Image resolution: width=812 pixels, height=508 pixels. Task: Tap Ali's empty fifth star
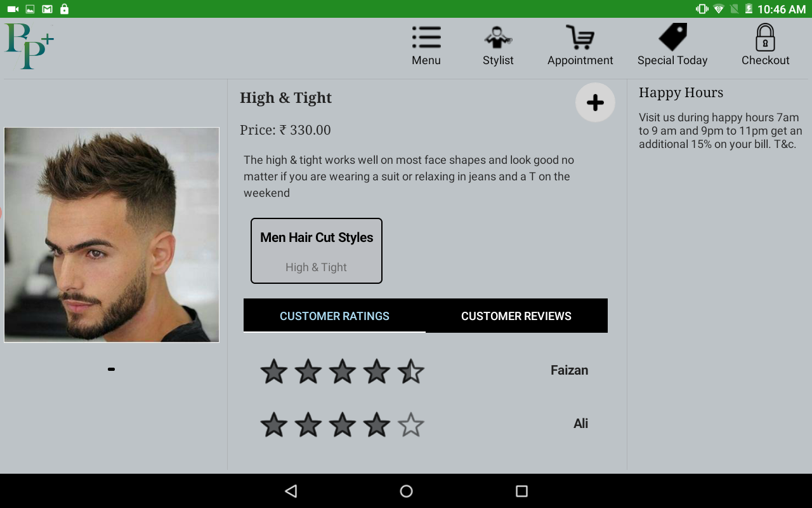tap(410, 425)
